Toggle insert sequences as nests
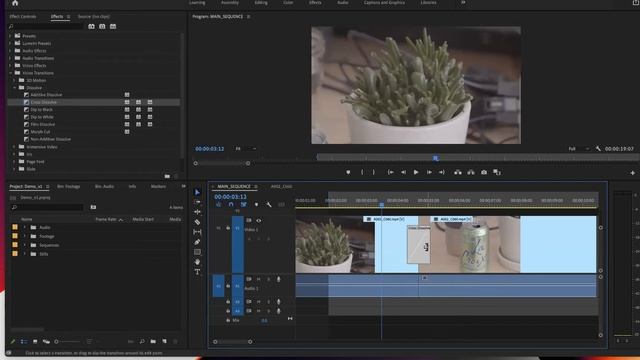The image size is (640, 360). click(219, 204)
